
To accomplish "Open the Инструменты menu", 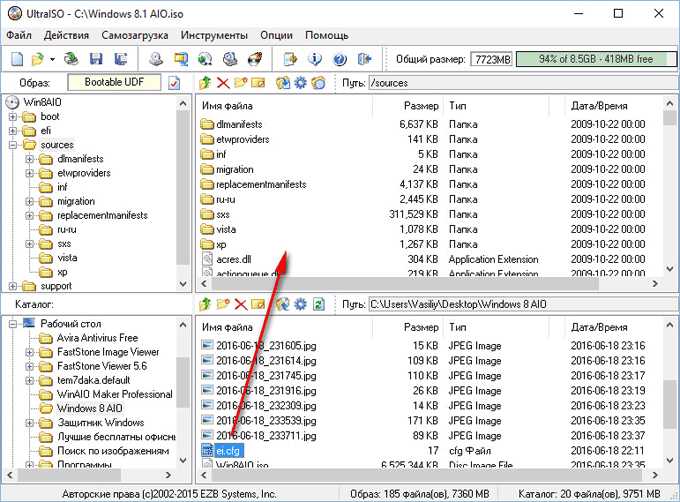I will tap(214, 36).
